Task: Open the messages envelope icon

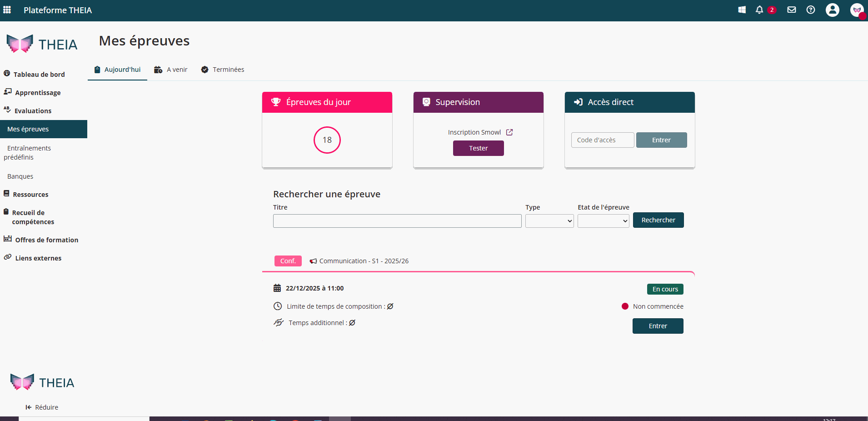Action: coord(791,10)
